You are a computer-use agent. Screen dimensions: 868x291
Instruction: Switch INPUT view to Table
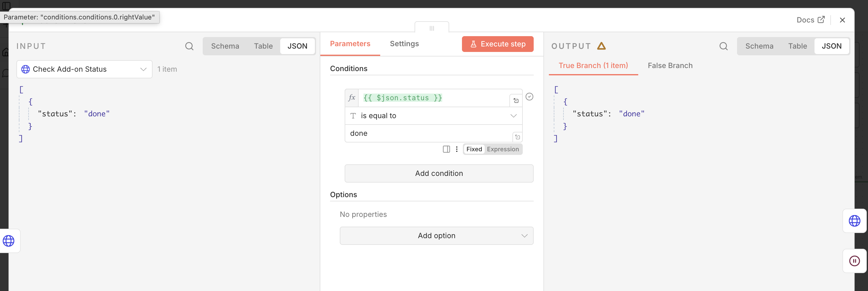263,46
